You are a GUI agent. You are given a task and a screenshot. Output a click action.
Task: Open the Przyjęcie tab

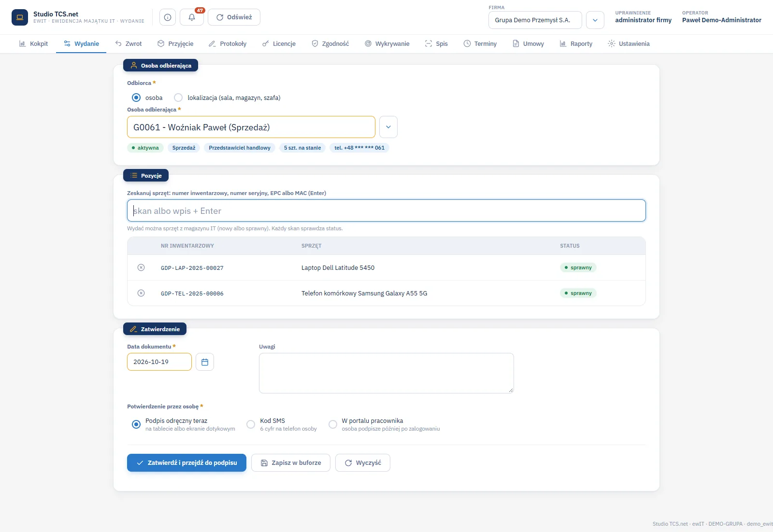coord(175,43)
